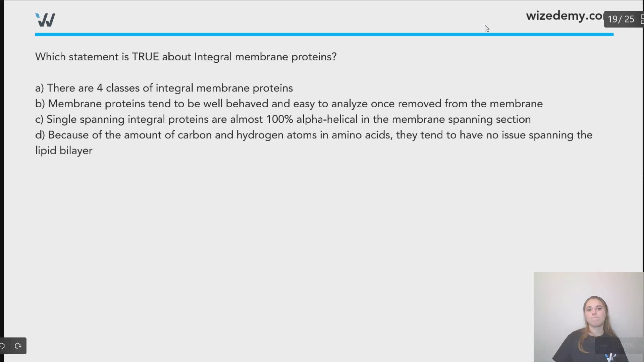Select answer c) about alpha-helical proteins

283,120
